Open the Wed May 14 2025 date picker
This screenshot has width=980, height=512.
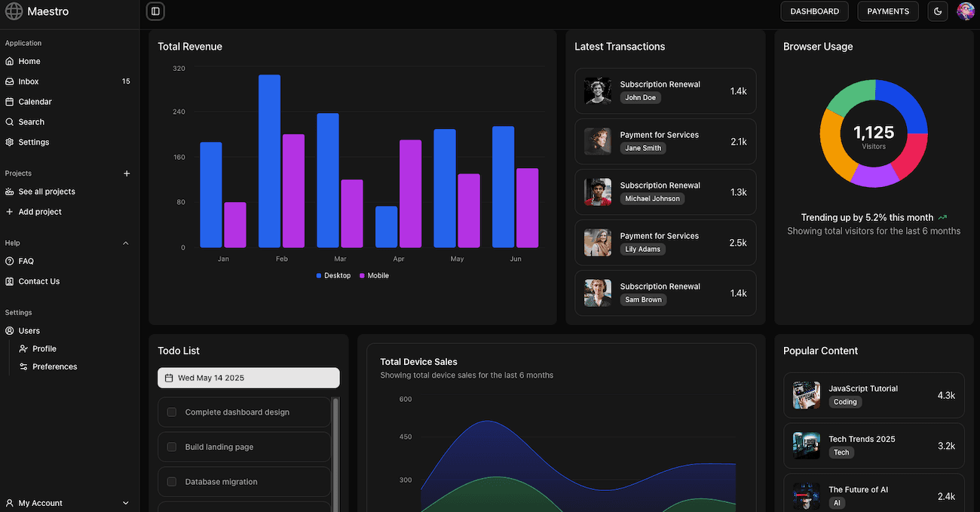click(248, 378)
